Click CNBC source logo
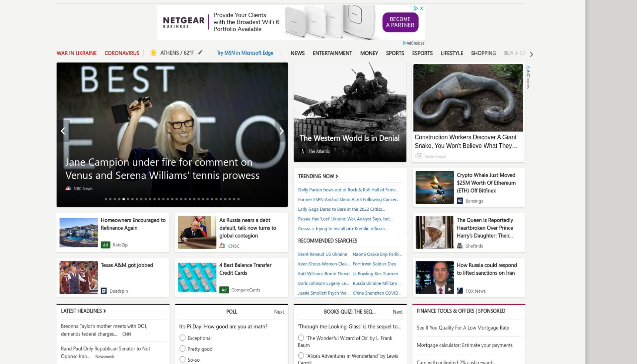 [x=222, y=246]
